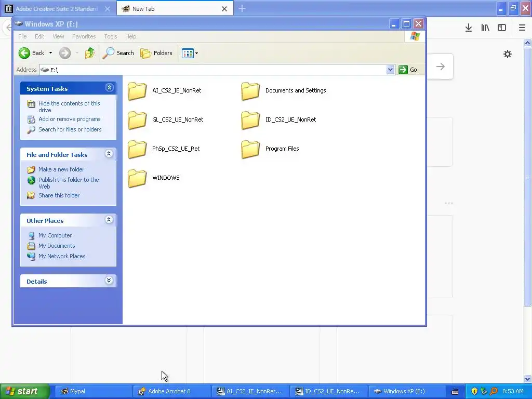This screenshot has height=399, width=532.
Task: Click Search for files or folders link
Action: coord(70,129)
